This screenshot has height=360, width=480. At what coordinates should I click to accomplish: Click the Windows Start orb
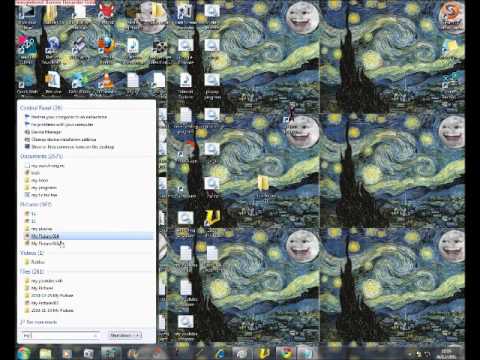tap(24, 353)
